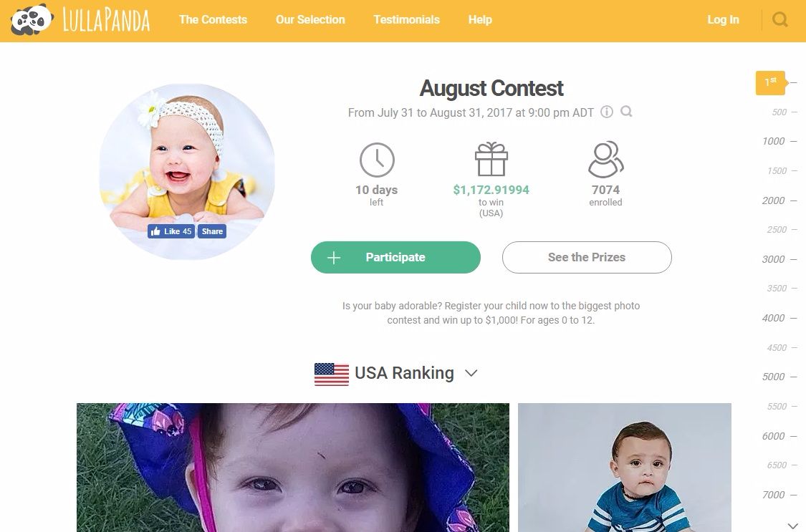Open the search magnifier in header
806x532 pixels.
tap(779, 19)
